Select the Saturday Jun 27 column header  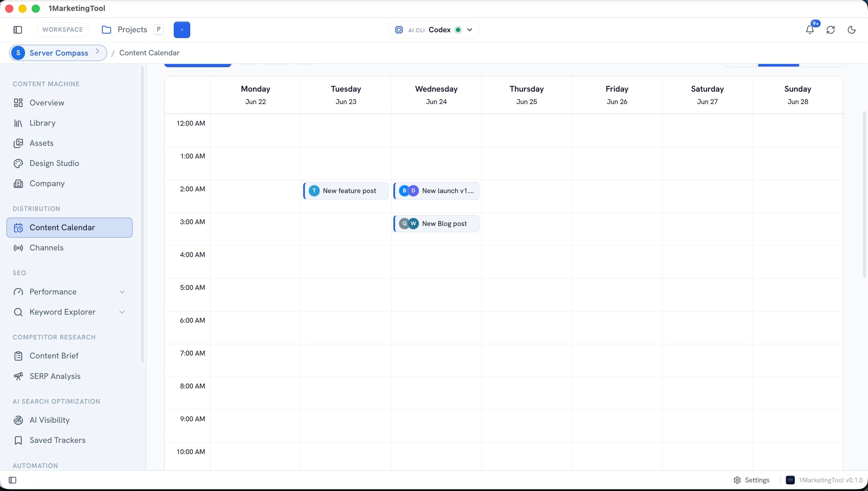pyautogui.click(x=707, y=95)
